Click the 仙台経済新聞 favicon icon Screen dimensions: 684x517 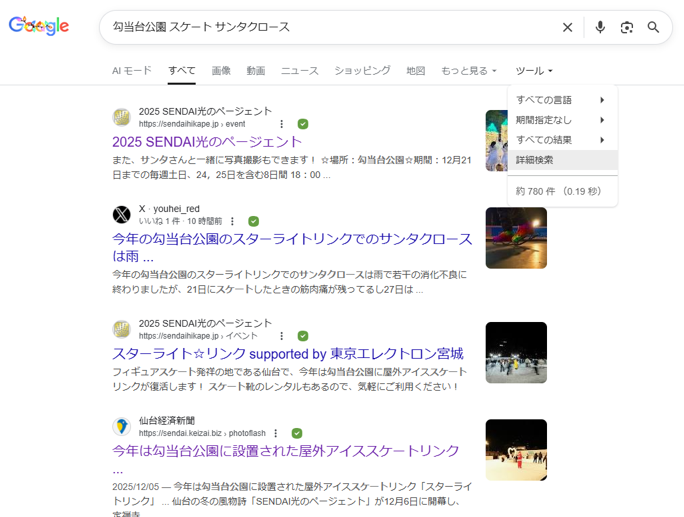pos(122,427)
